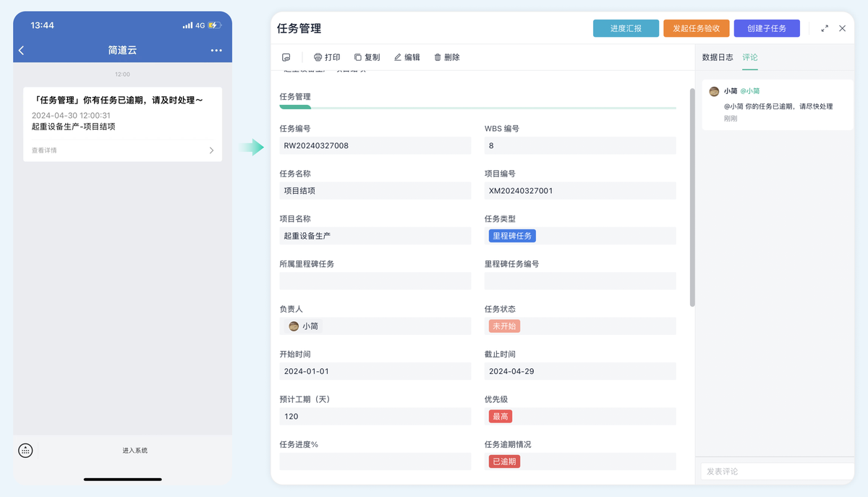Click 小简's avatar in the comment panel
The height and width of the screenshot is (497, 868).
(x=714, y=91)
